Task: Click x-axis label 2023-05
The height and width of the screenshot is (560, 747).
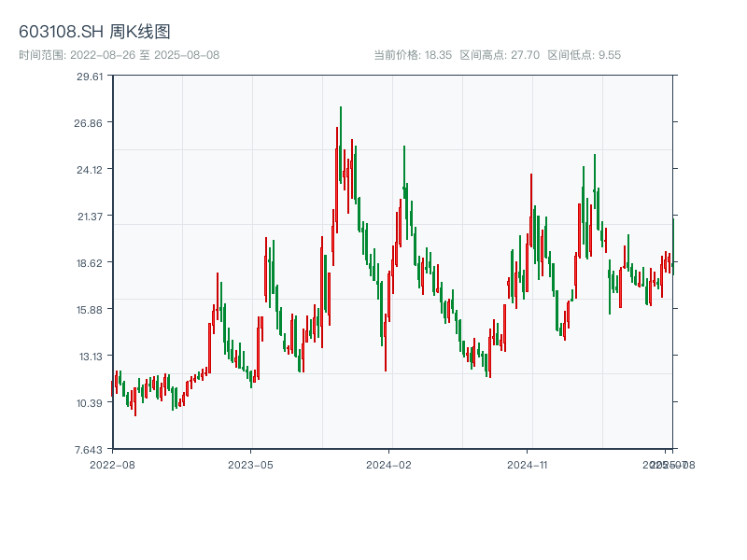Action: point(250,465)
